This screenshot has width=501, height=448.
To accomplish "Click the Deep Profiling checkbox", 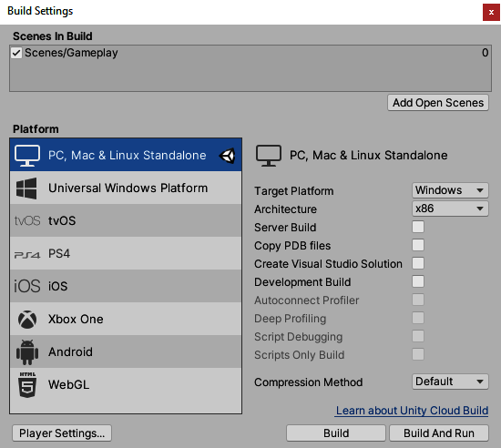I will pos(418,318).
